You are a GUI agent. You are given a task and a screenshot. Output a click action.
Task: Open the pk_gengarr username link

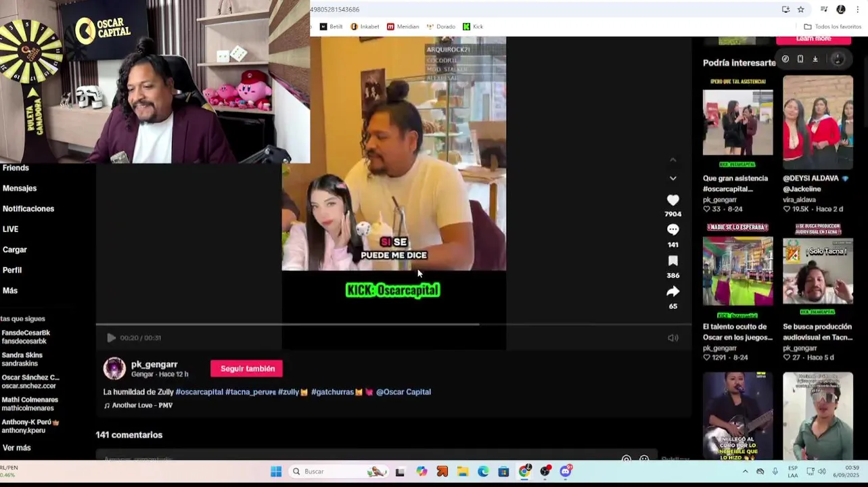tap(154, 365)
